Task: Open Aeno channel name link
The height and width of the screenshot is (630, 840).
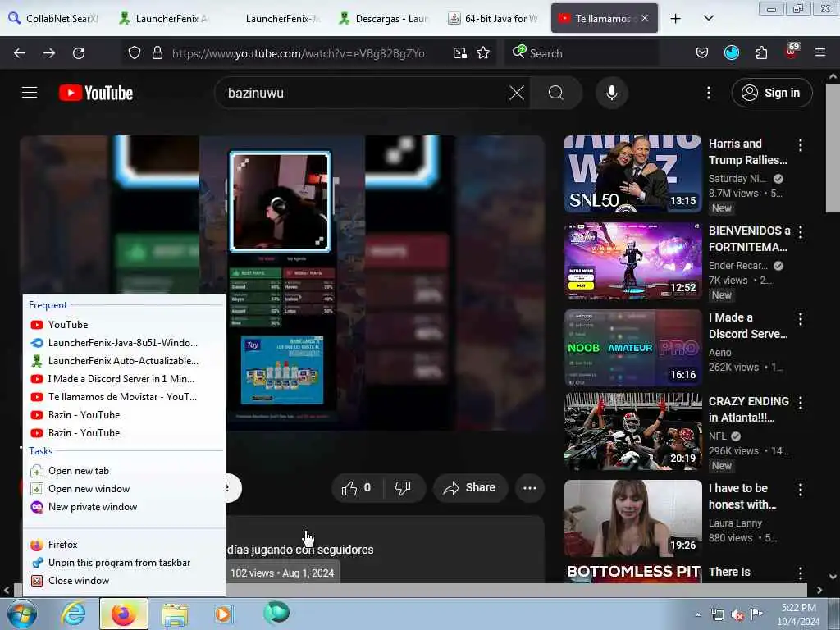Action: [x=720, y=353]
